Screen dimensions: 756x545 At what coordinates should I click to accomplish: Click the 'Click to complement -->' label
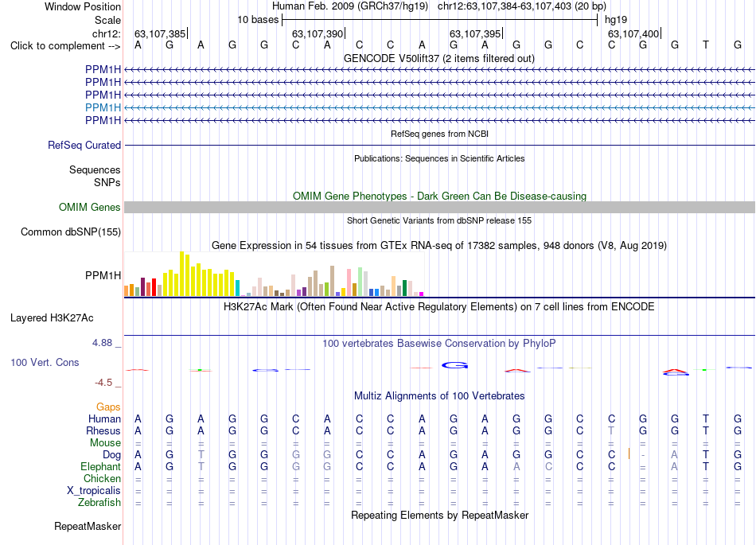pyautogui.click(x=65, y=46)
